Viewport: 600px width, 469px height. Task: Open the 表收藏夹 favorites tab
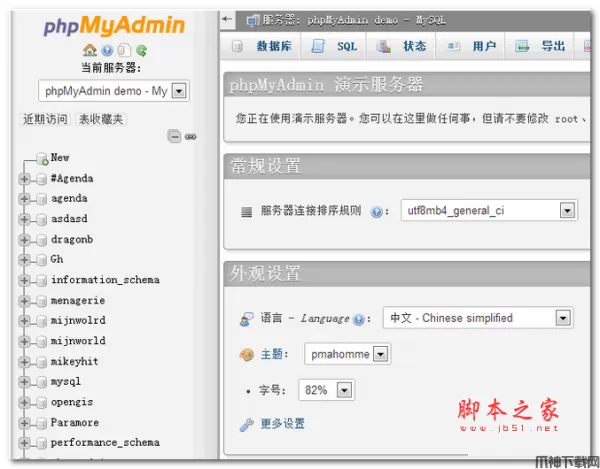(x=101, y=119)
